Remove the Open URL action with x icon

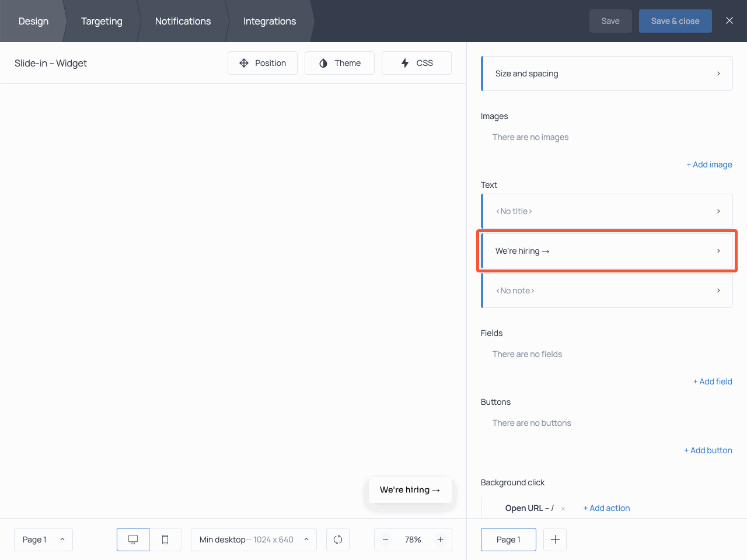(x=563, y=508)
